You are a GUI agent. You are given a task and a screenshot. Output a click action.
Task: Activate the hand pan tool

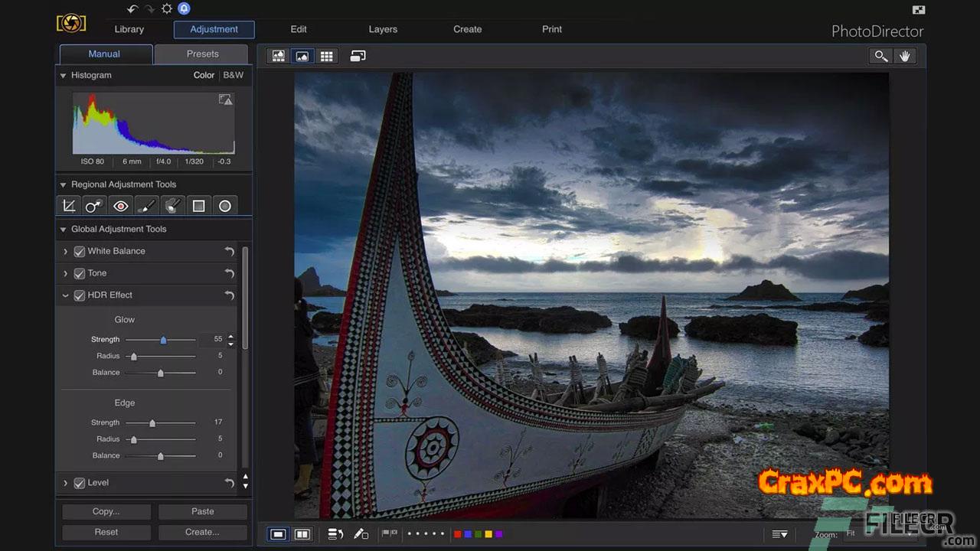coord(904,57)
